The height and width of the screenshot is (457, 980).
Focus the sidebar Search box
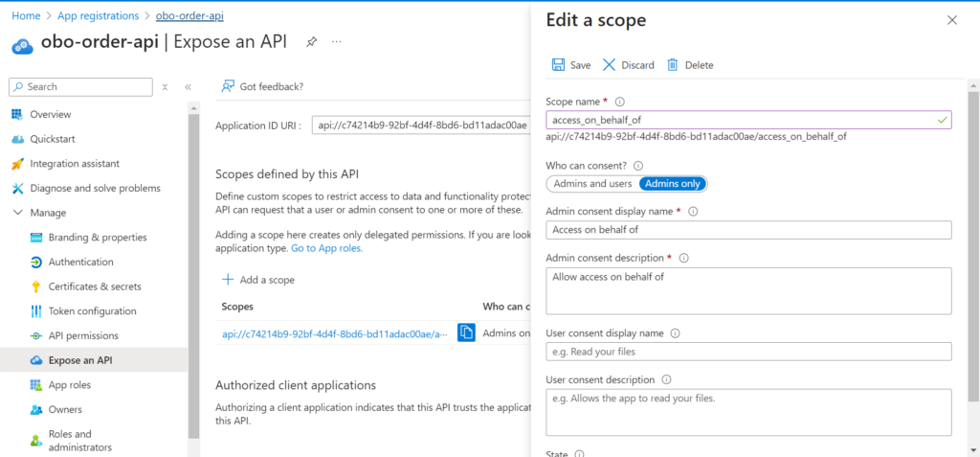80,87
